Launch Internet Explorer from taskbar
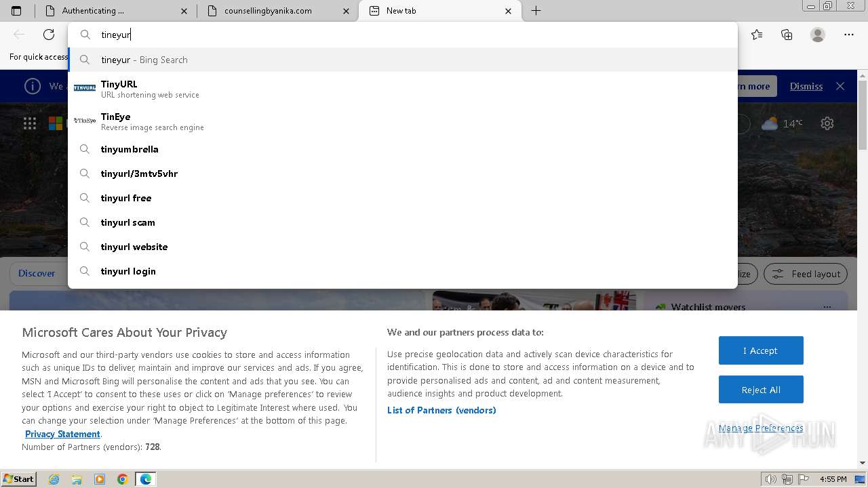Viewport: 868px width, 488px height. 54,479
